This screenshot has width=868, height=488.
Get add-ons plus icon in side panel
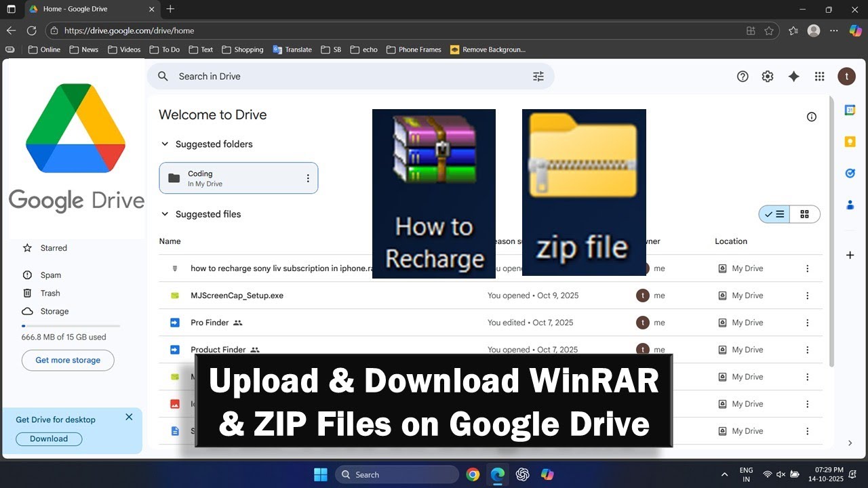pos(850,255)
